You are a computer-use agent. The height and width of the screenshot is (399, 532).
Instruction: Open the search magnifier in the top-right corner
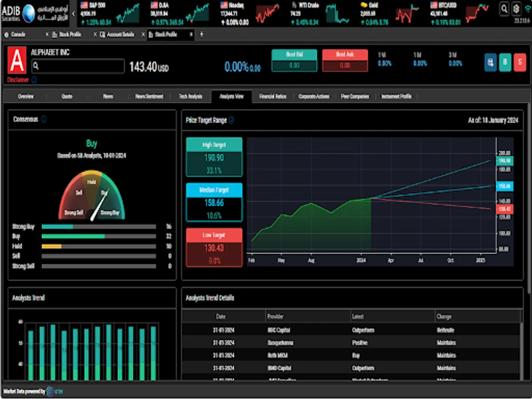(x=505, y=8)
